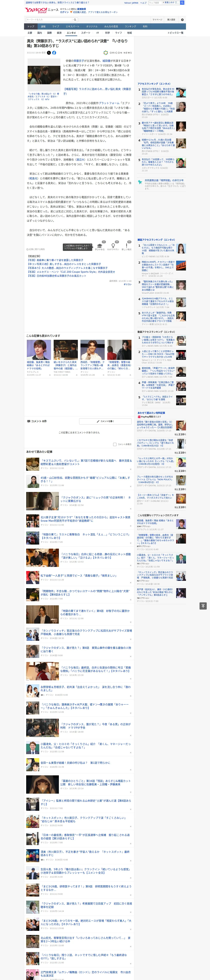The image size is (210, 980).
Task: Click the ログイン link
Action: [64, 12]
